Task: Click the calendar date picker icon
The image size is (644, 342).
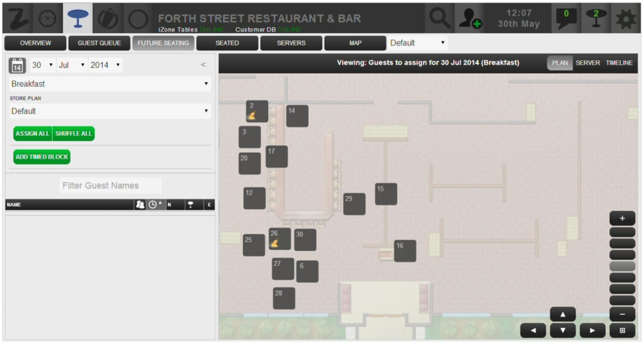Action: tap(17, 65)
